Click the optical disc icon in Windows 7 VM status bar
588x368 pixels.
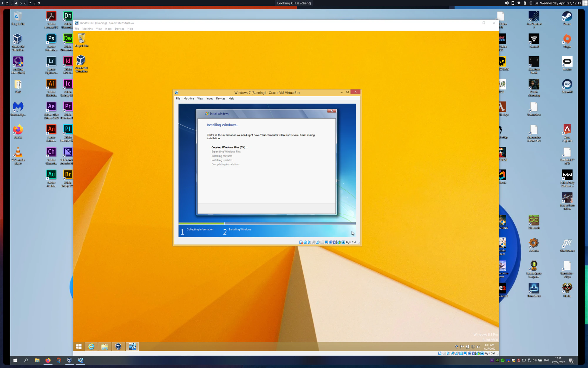coord(305,242)
